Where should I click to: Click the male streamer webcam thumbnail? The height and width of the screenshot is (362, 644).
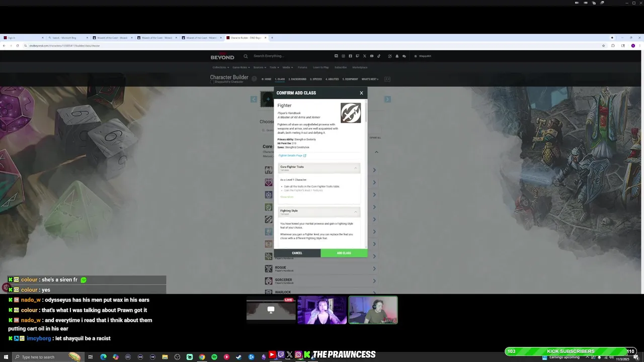[x=373, y=310]
